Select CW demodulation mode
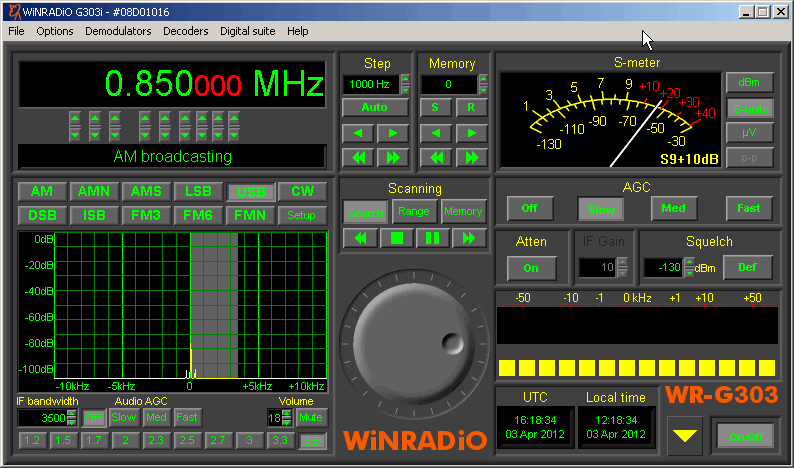794x468 pixels. (302, 191)
